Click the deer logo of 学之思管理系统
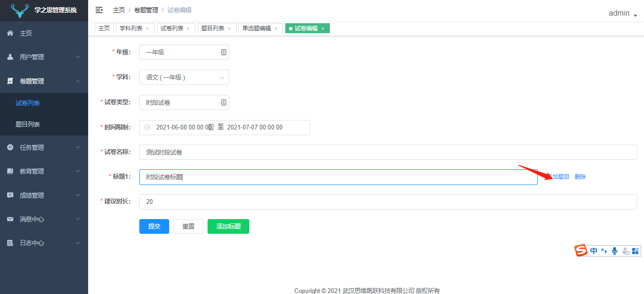 19,9
